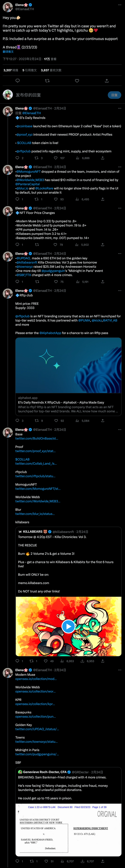Click the reply icon on the Rftp club tweet
This screenshot has width=125, height=868.
coord(17,420)
